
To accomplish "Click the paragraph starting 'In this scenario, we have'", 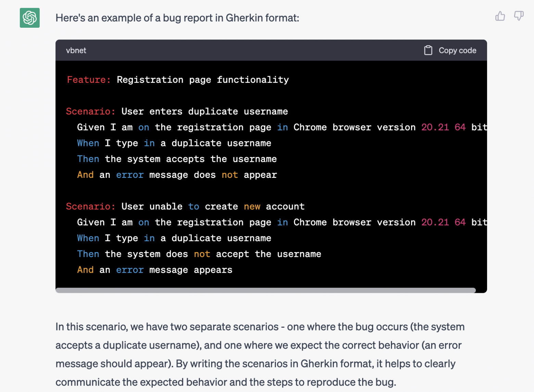I will pos(260,354).
